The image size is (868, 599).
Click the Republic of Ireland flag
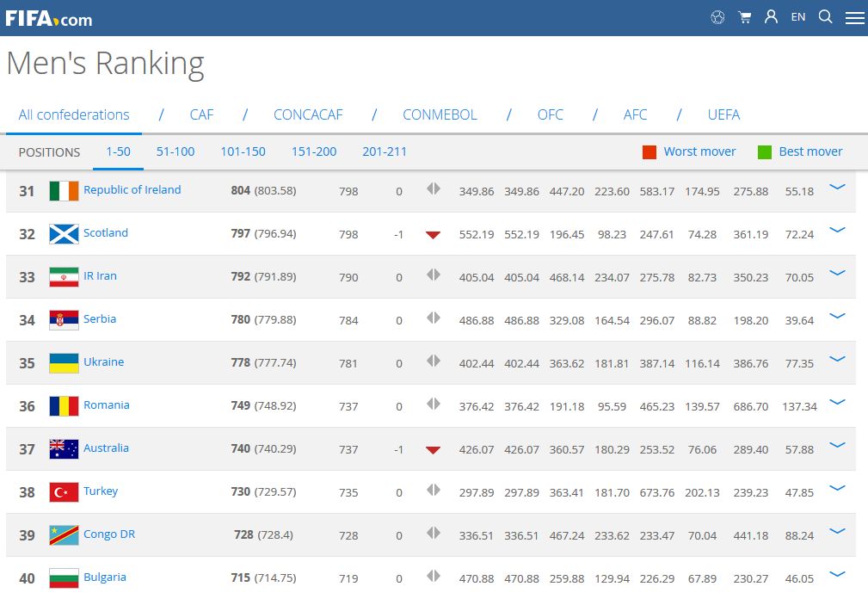pyautogui.click(x=64, y=191)
